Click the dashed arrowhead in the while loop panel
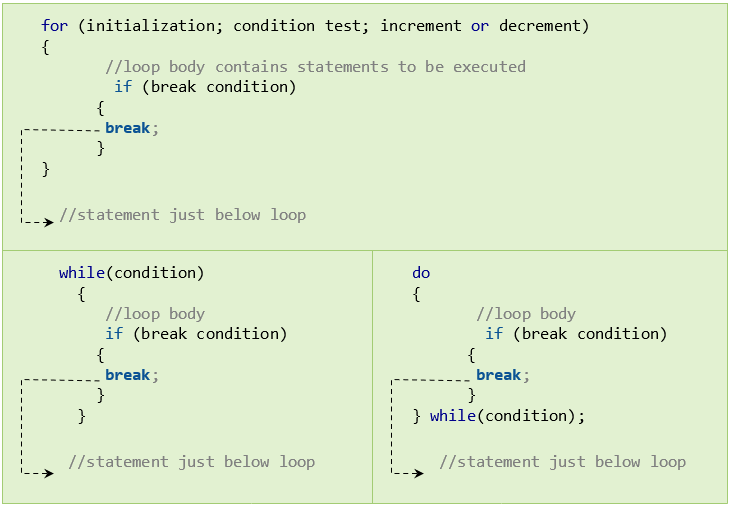This screenshot has height=506, width=729. 47,472
